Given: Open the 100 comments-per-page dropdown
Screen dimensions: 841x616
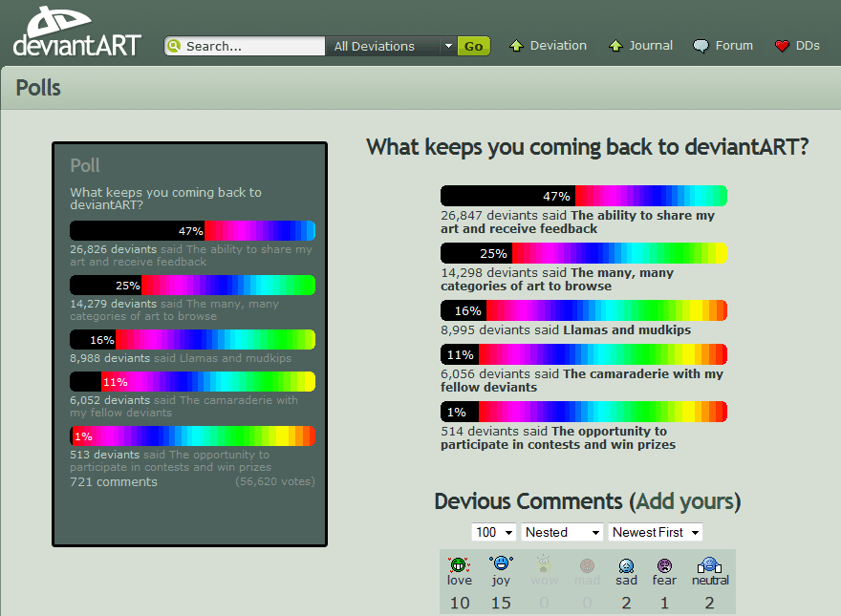Looking at the screenshot, I should tap(493, 532).
